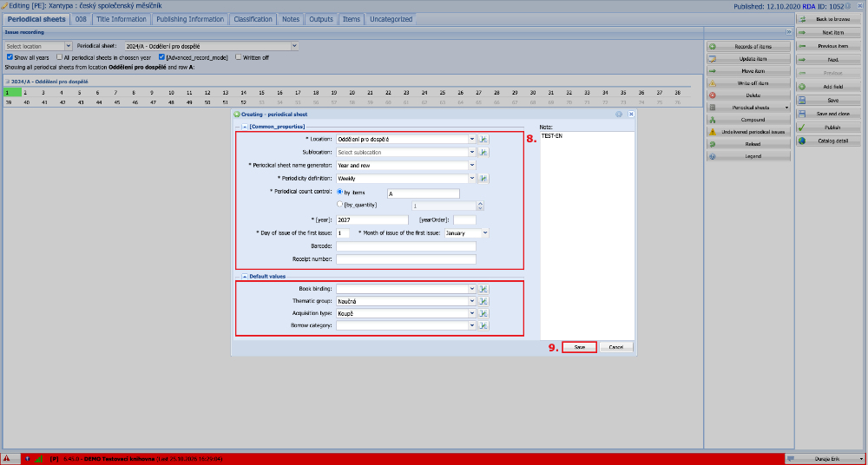Image resolution: width=868 pixels, height=465 pixels.
Task: Switch to the 008 tab
Action: pos(82,19)
